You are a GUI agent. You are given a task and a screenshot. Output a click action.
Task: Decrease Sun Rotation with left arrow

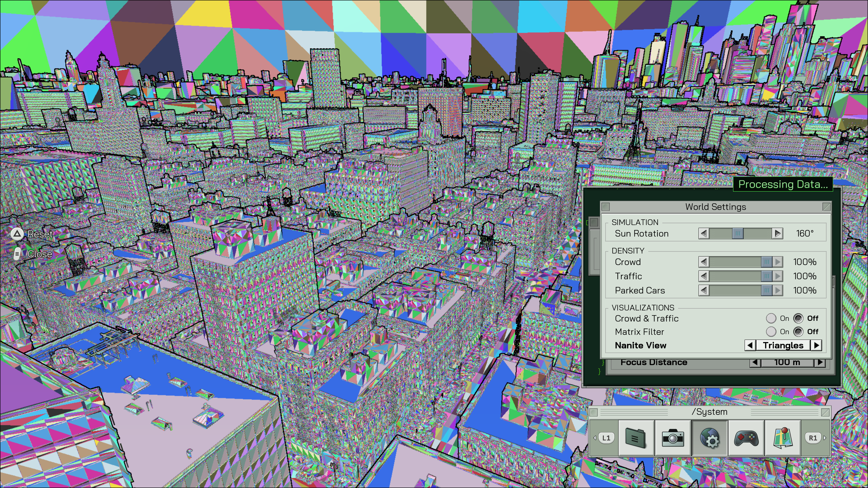(x=704, y=233)
